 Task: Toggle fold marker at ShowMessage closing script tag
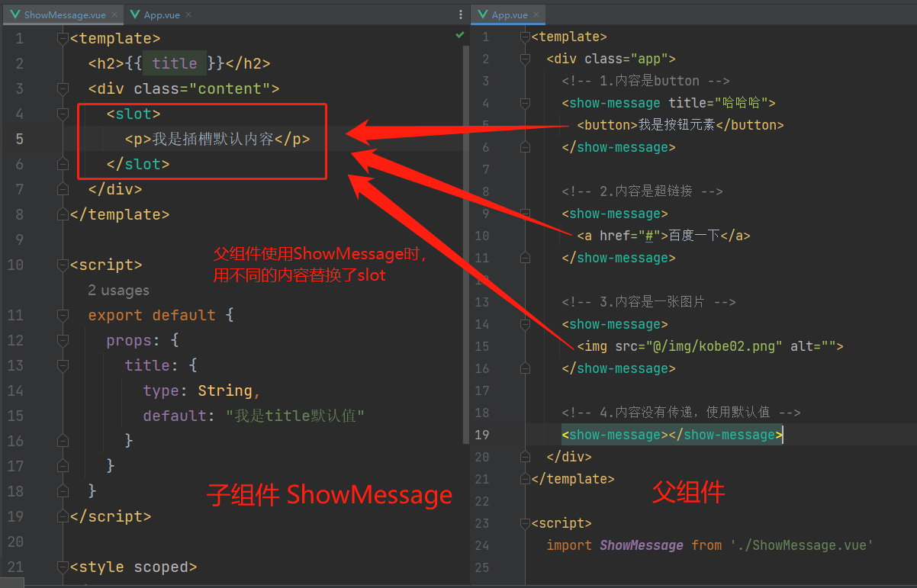[x=63, y=516]
